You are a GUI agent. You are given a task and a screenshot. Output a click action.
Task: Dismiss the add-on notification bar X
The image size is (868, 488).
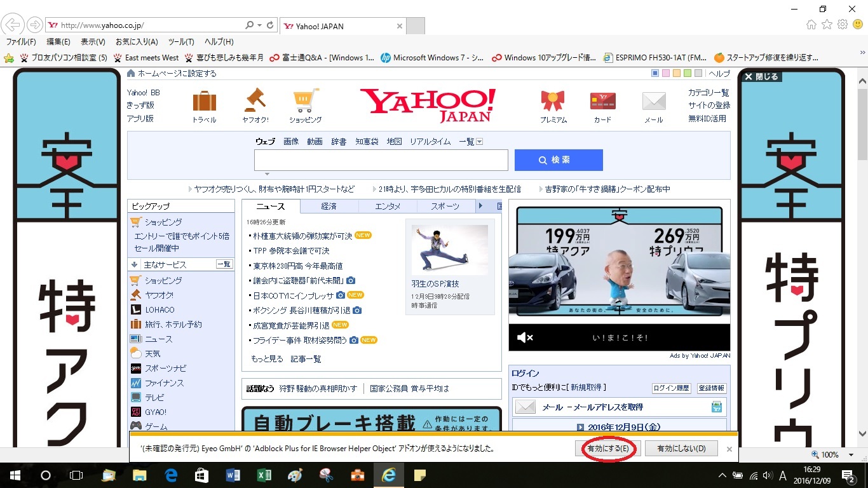pyautogui.click(x=729, y=449)
